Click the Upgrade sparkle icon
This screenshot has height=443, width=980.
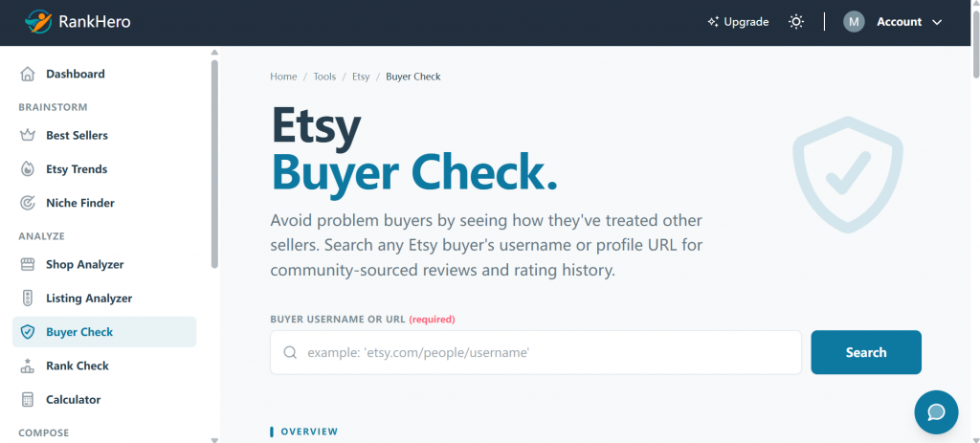713,22
